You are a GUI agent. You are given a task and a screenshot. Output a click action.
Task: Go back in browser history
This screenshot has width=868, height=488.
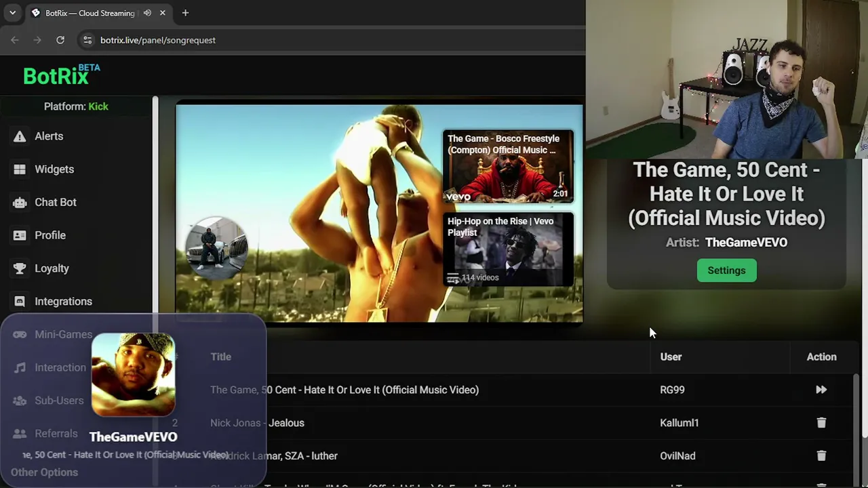click(x=15, y=40)
